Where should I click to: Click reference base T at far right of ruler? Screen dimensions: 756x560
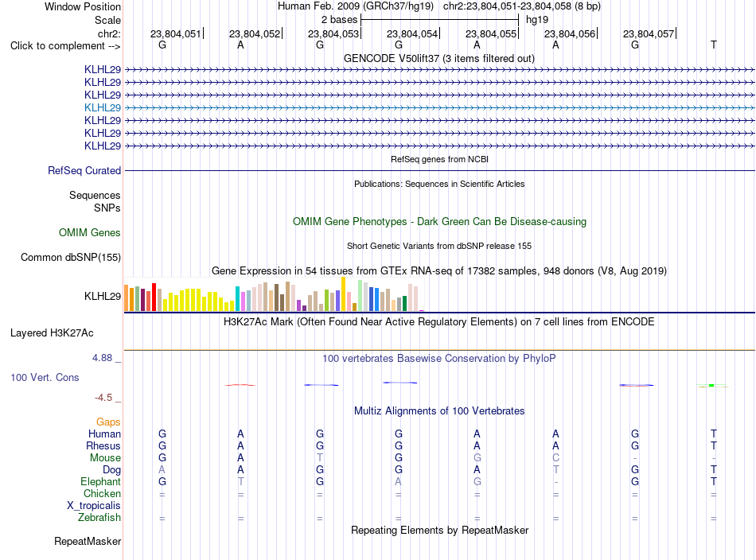click(714, 45)
